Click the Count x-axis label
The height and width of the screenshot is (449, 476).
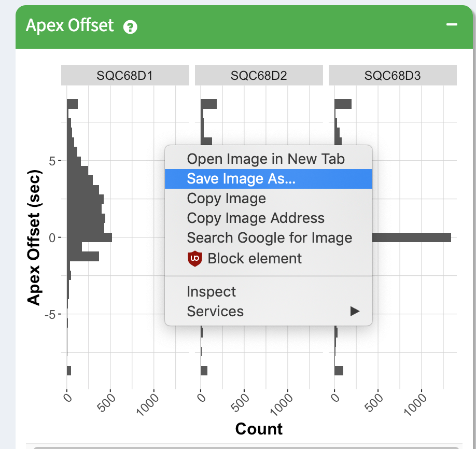tap(259, 429)
